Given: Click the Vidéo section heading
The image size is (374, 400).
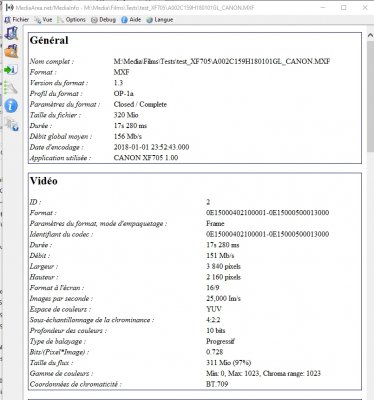Looking at the screenshot, I should (x=44, y=181).
